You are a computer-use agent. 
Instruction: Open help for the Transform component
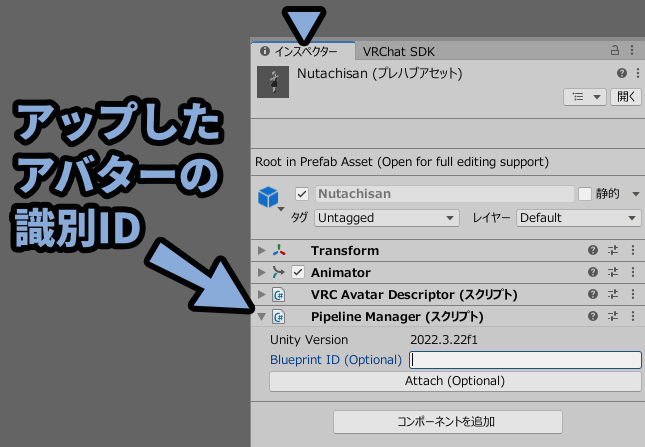click(593, 250)
